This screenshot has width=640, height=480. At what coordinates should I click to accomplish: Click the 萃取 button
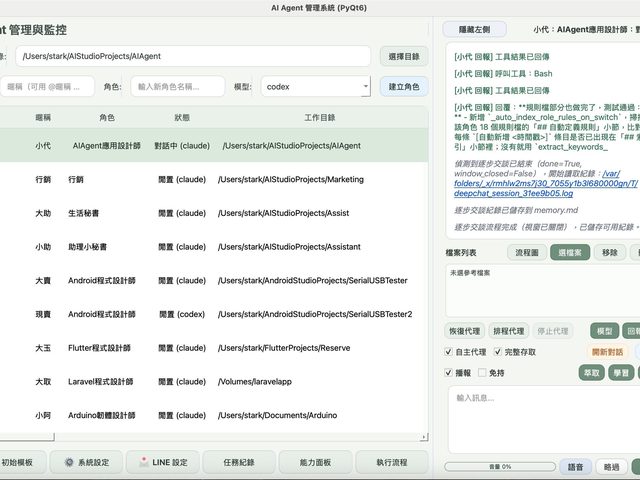(x=591, y=373)
